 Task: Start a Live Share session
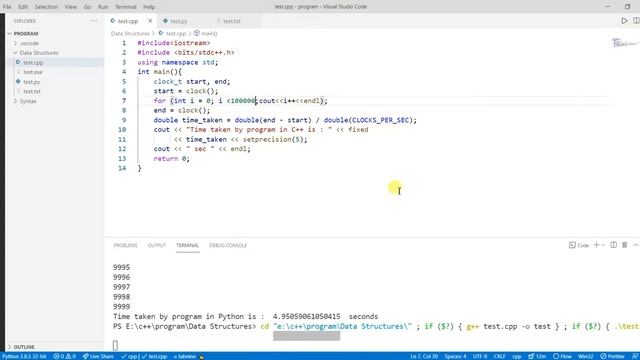point(98,356)
